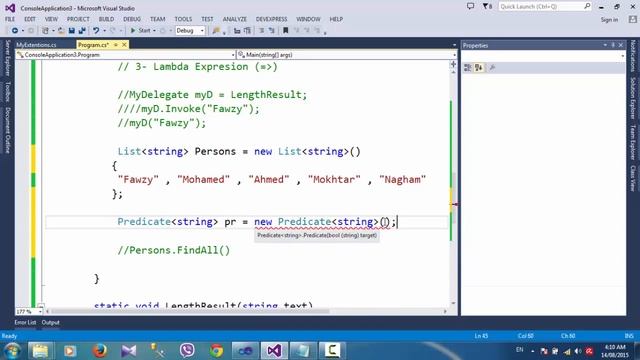Toggle auto-hide pin on Properties panel
This screenshot has height=360, width=640.
613,45
